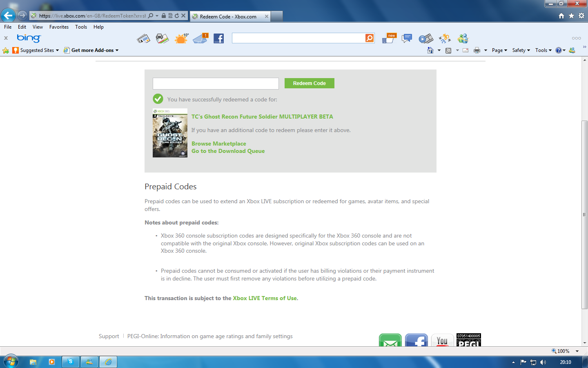Screen dimensions: 588x368
Task: Open the Bing News toolbar icon
Action: coord(143,38)
